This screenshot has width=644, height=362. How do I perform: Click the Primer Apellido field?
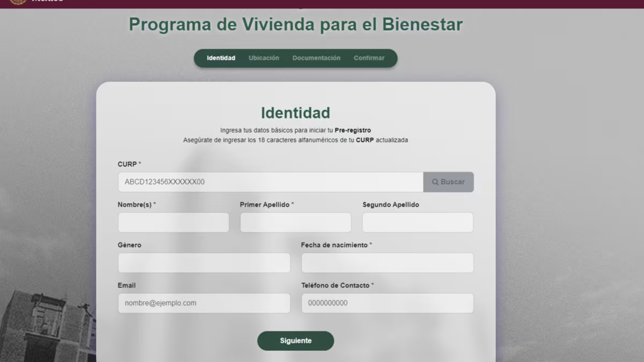(296, 222)
